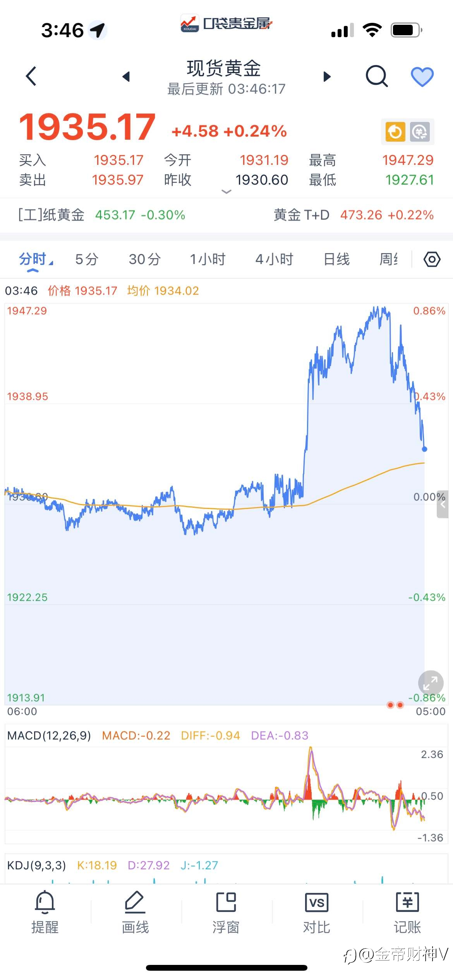The image size is (453, 980).
Task: Expand the chart to fullscreen
Action: [431, 683]
